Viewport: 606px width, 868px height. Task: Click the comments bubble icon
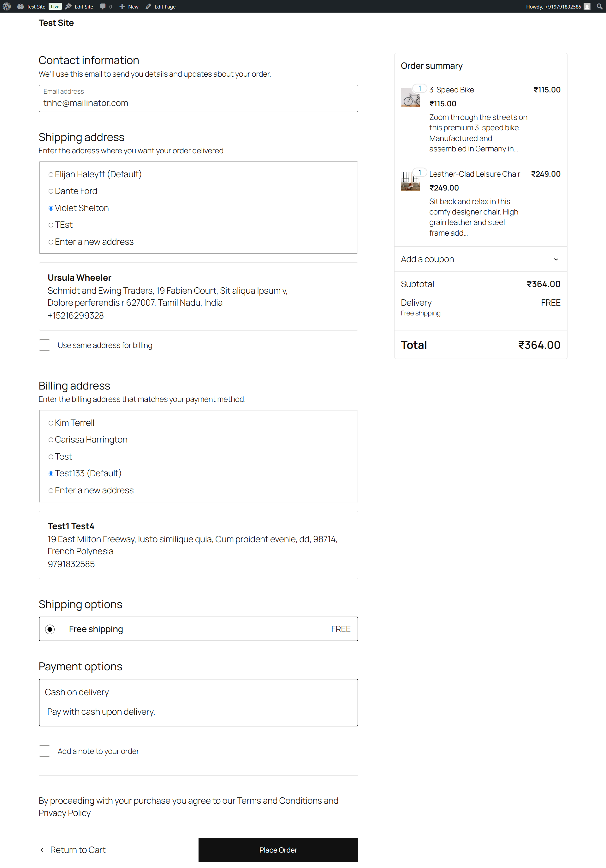tap(103, 6)
